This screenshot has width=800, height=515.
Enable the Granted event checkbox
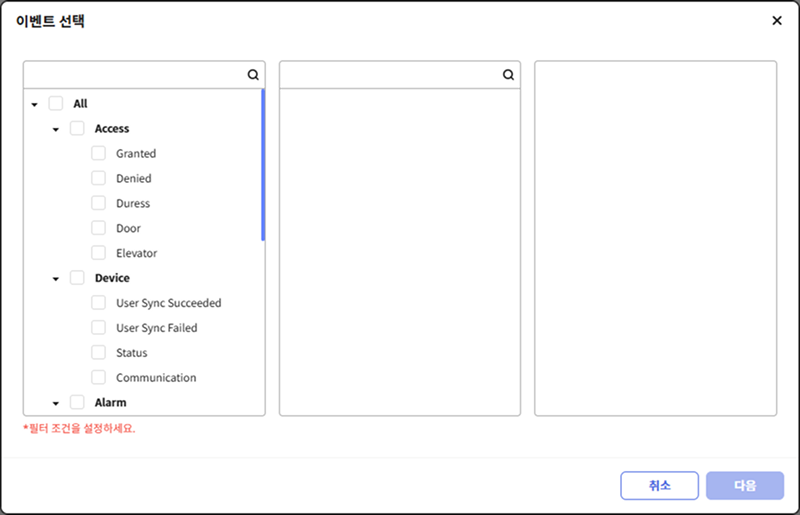click(98, 153)
